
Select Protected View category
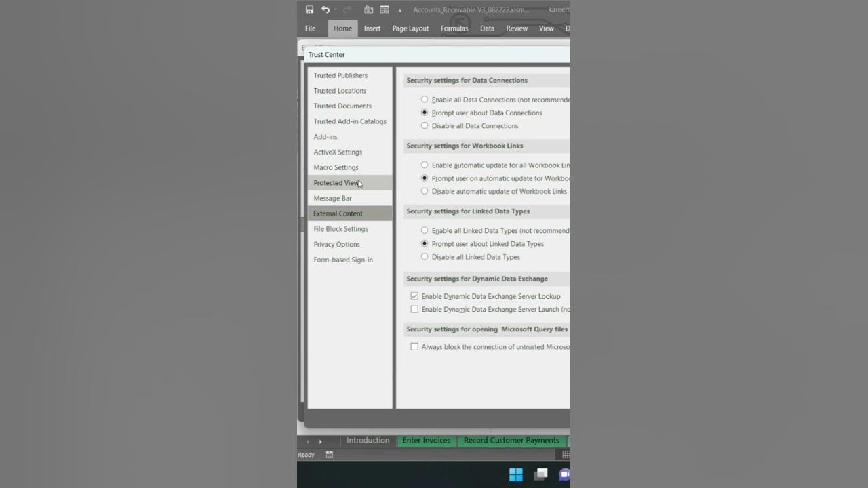click(x=350, y=183)
